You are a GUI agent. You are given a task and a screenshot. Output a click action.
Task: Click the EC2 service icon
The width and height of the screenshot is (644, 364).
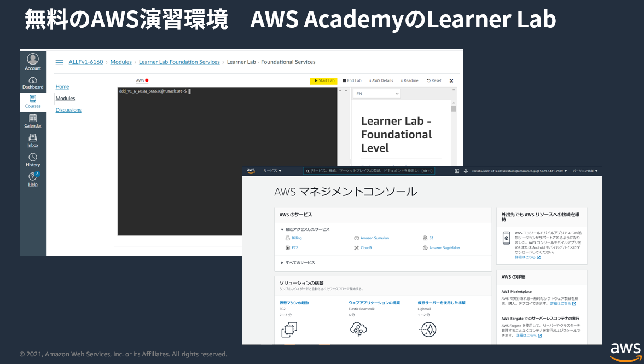[x=287, y=248]
